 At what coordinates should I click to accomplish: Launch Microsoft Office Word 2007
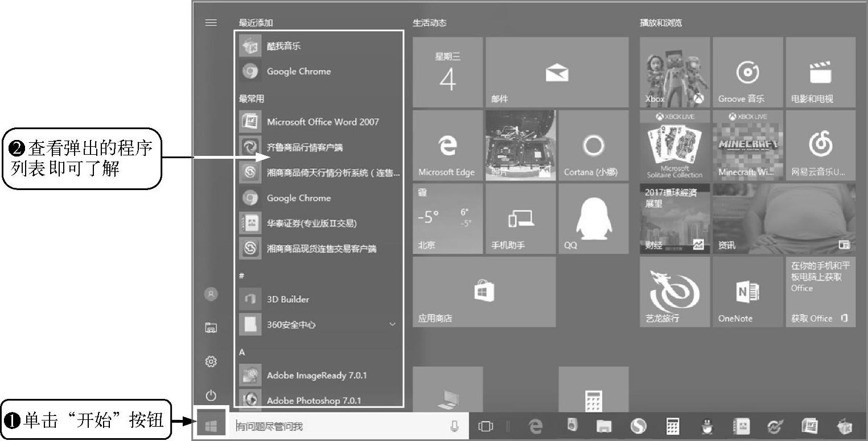[x=319, y=122]
